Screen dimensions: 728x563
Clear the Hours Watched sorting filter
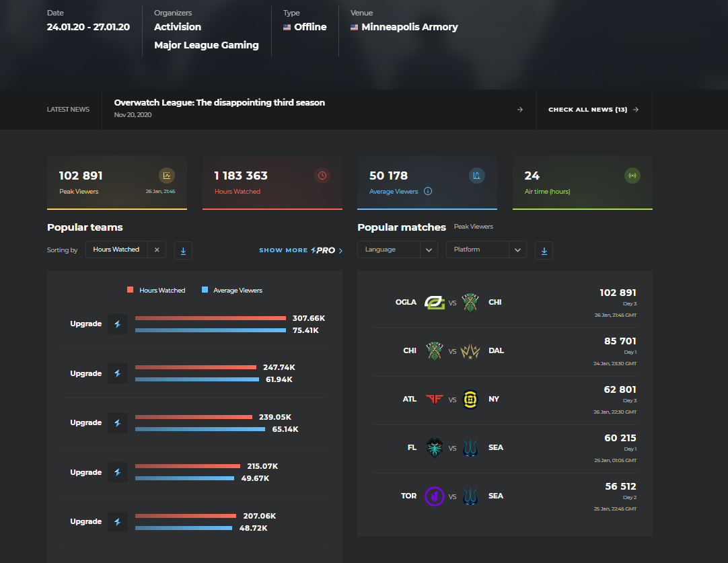pos(157,250)
